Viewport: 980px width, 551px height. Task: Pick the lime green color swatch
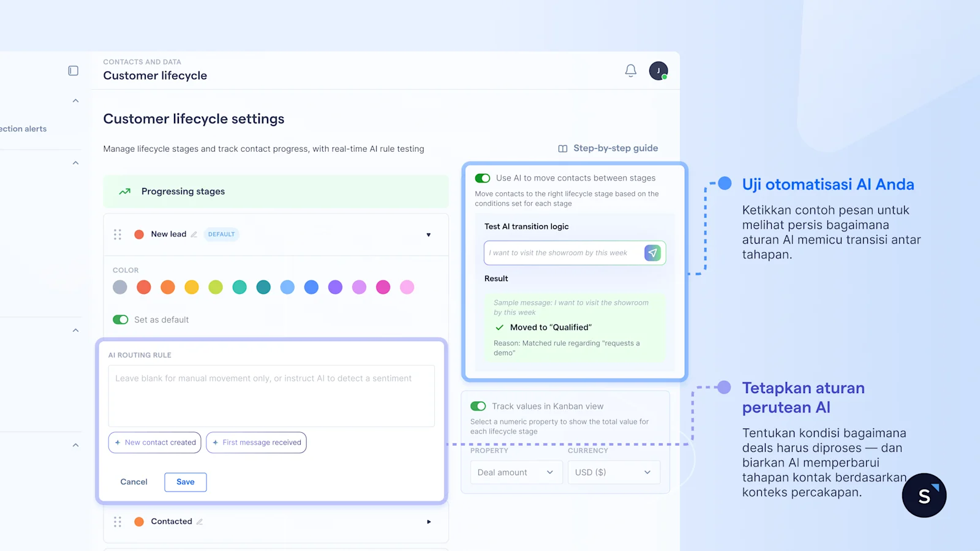click(216, 287)
